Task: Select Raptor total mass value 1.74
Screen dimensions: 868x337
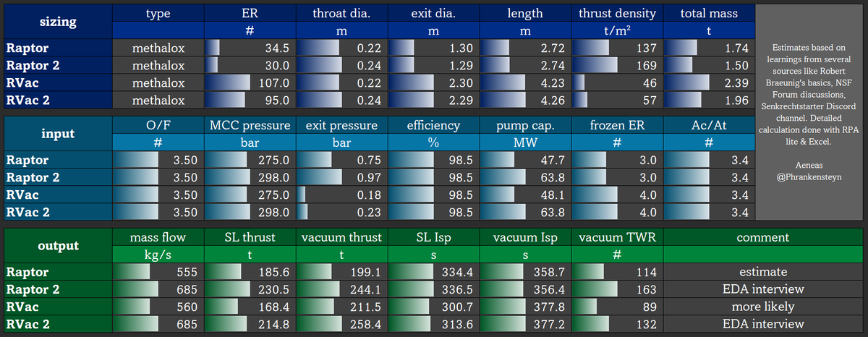Action: point(708,48)
